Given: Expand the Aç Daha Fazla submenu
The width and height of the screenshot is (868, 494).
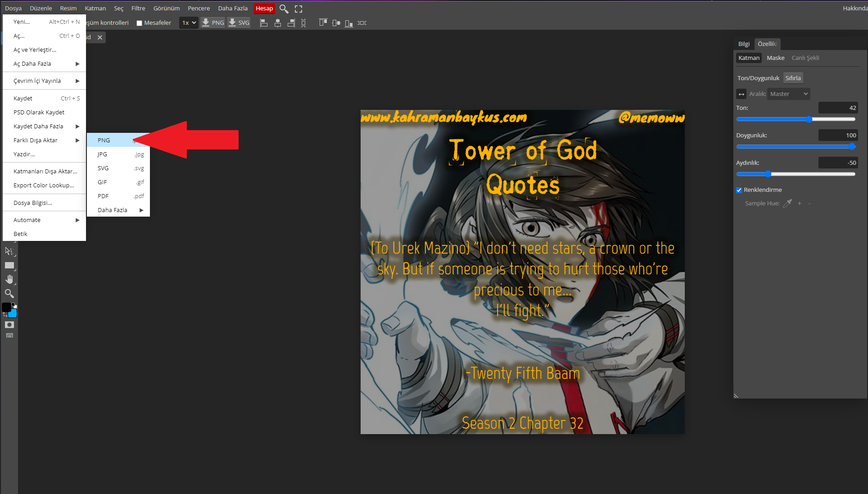Looking at the screenshot, I should point(44,64).
